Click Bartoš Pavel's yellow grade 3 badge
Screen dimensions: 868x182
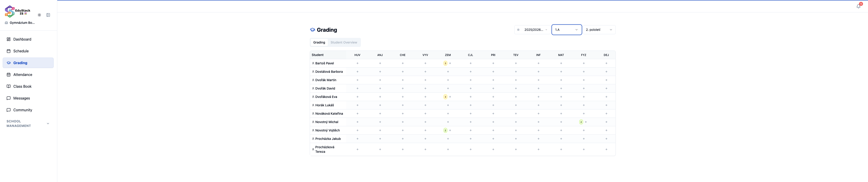pyautogui.click(x=446, y=63)
